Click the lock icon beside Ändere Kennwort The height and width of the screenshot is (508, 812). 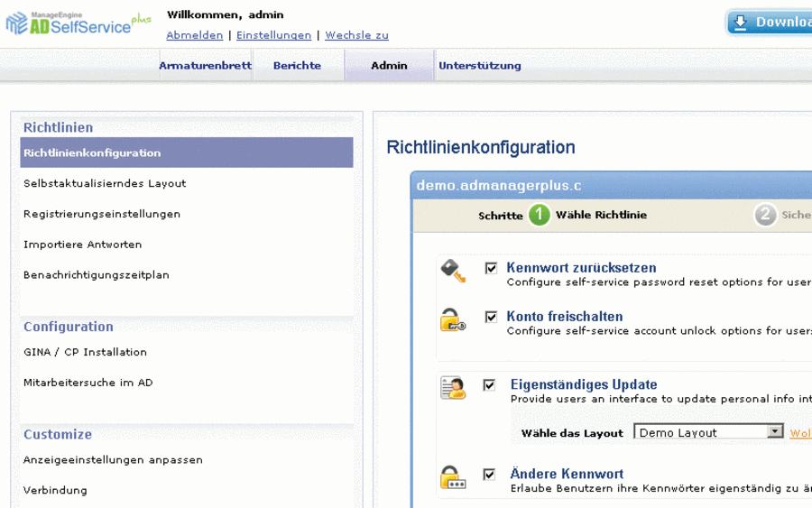(x=453, y=477)
